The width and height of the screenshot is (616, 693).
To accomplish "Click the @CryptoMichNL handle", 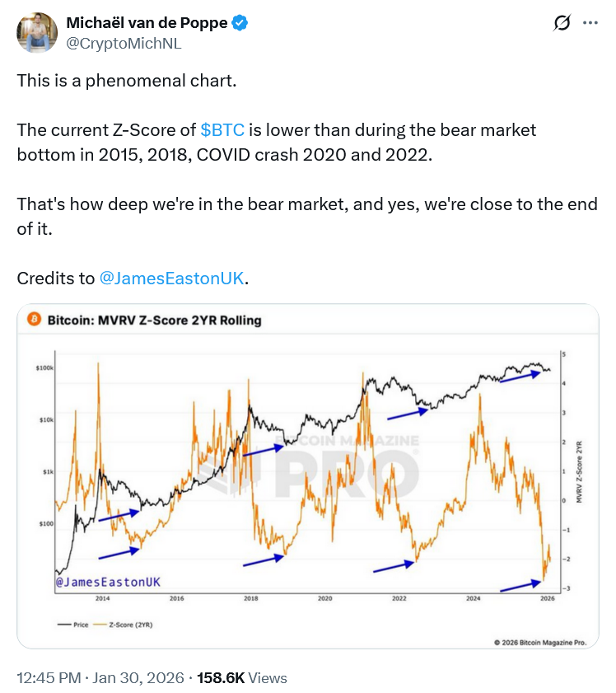I will pyautogui.click(x=123, y=44).
